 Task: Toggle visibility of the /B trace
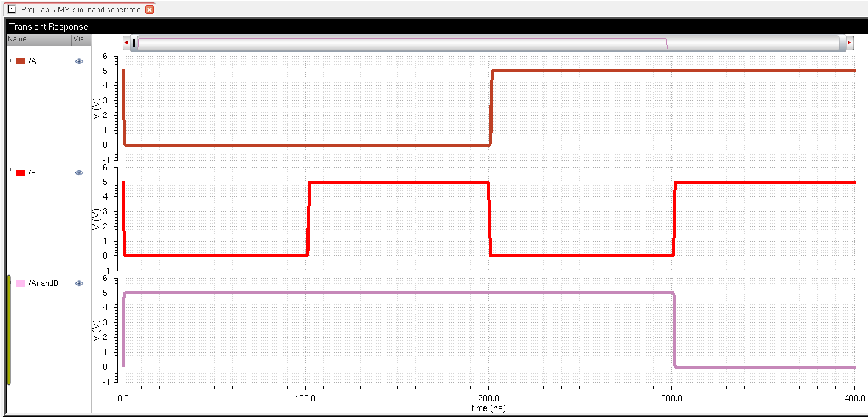[79, 172]
